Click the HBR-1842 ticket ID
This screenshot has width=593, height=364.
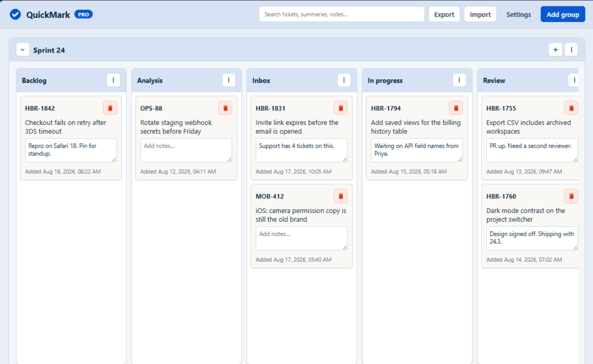coord(40,108)
